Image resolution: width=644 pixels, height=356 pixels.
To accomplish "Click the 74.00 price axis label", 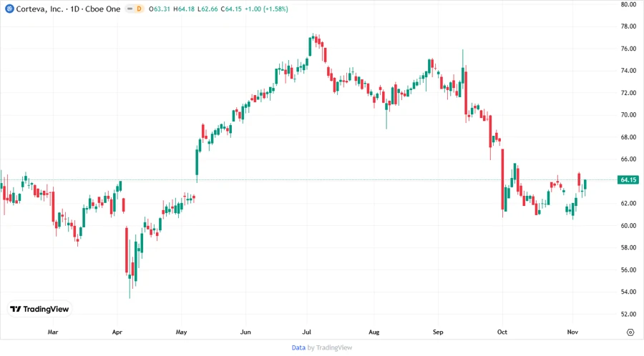I will click(628, 71).
